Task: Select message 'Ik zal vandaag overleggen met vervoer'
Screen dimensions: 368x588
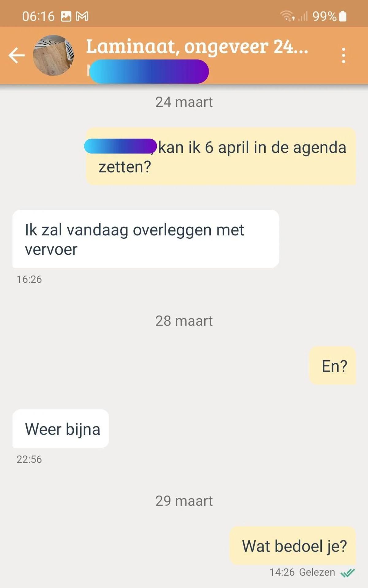Action: (146, 239)
